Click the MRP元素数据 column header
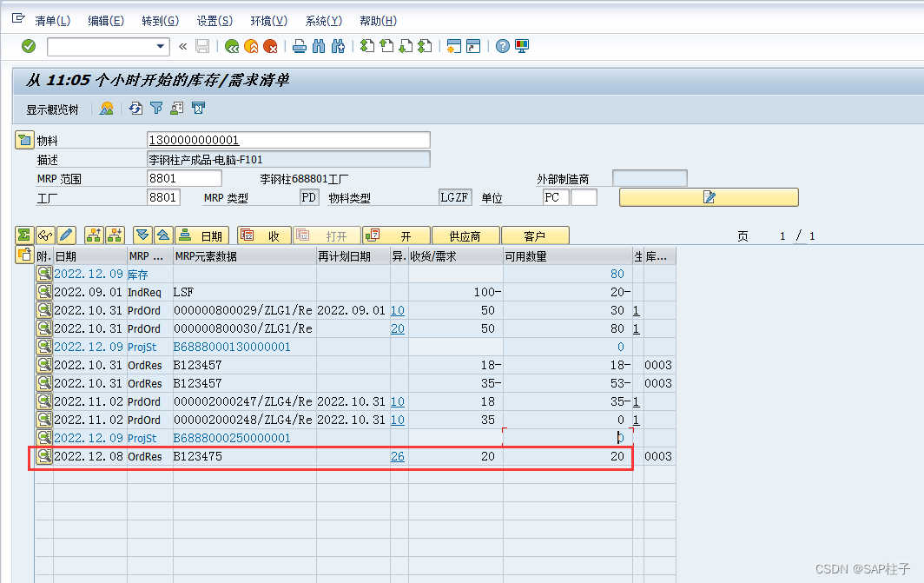Viewport: 924px width, 583px height. point(245,255)
